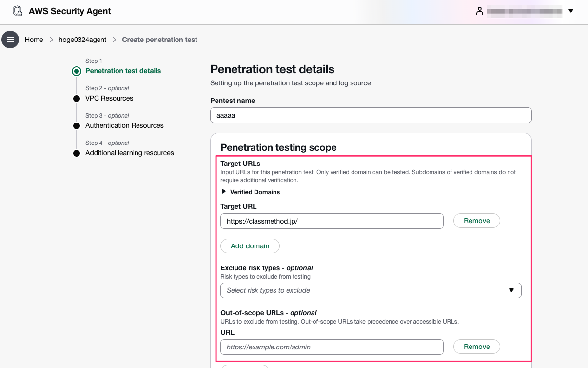
Task: Open the Select risk types dropdown
Action: [371, 290]
